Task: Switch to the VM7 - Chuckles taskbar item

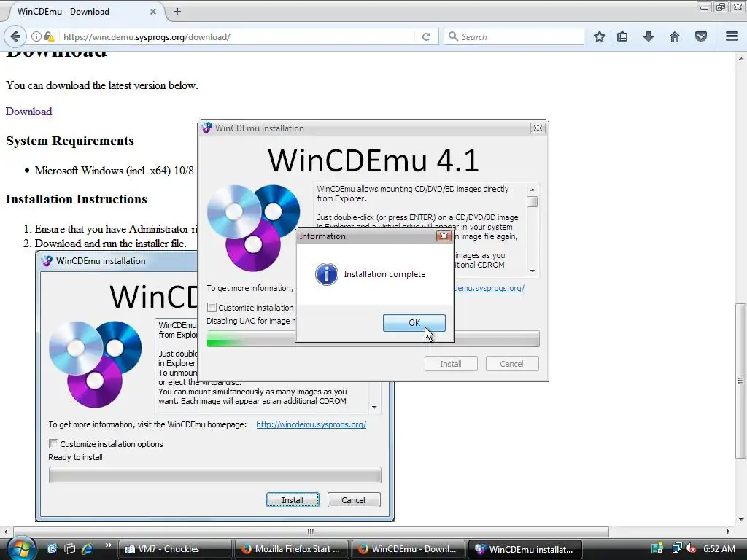Action: point(174,549)
